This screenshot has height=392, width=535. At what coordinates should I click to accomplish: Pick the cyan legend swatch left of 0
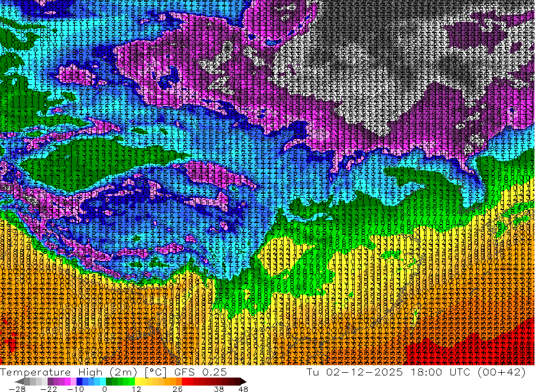(x=103, y=382)
